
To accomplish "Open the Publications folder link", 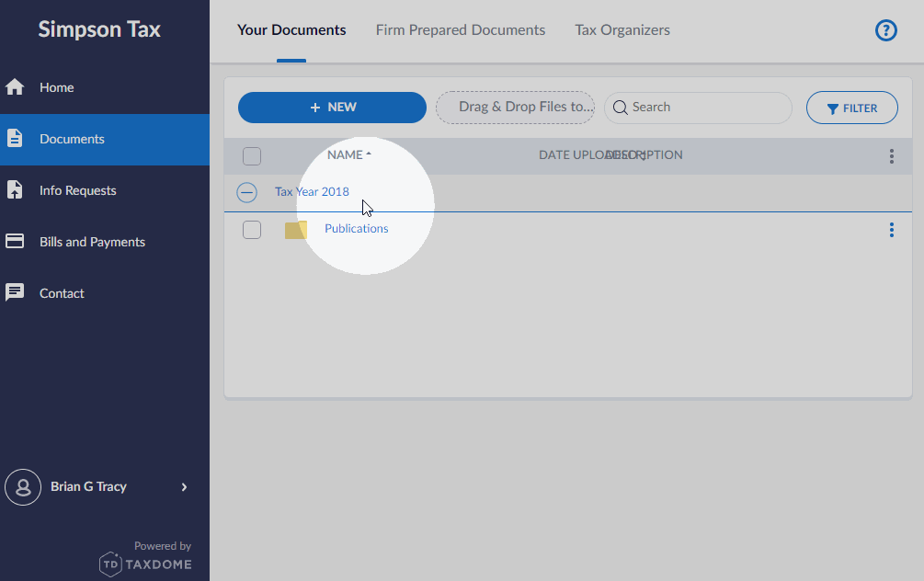I will pos(356,229).
